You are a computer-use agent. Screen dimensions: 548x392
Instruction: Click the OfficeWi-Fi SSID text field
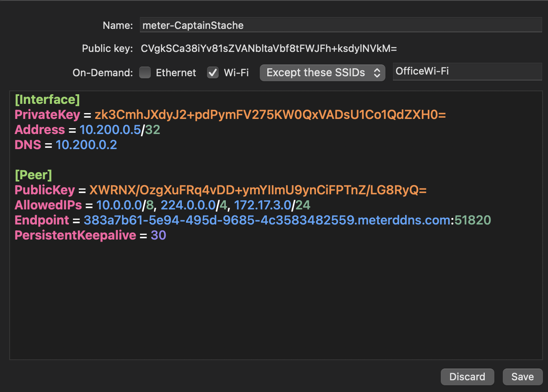(467, 71)
